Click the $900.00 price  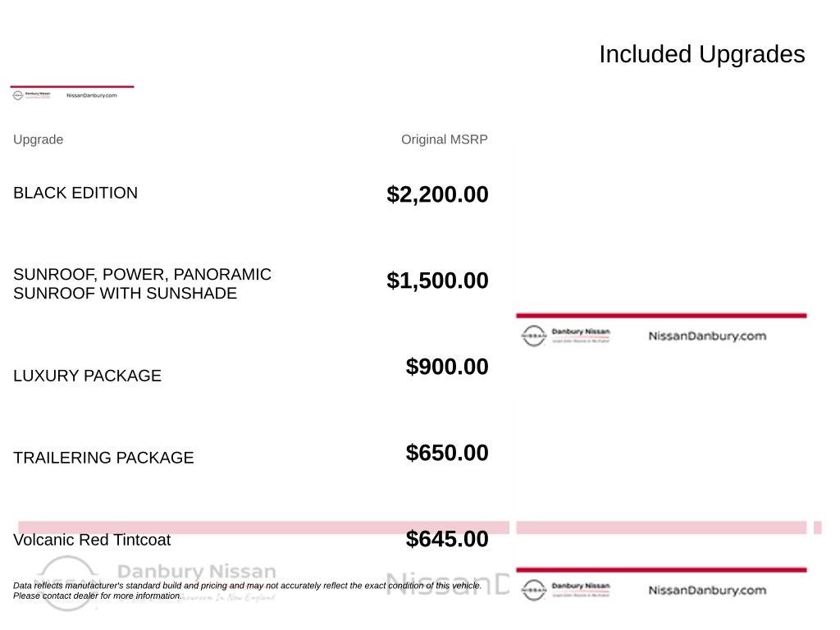pyautogui.click(x=447, y=367)
